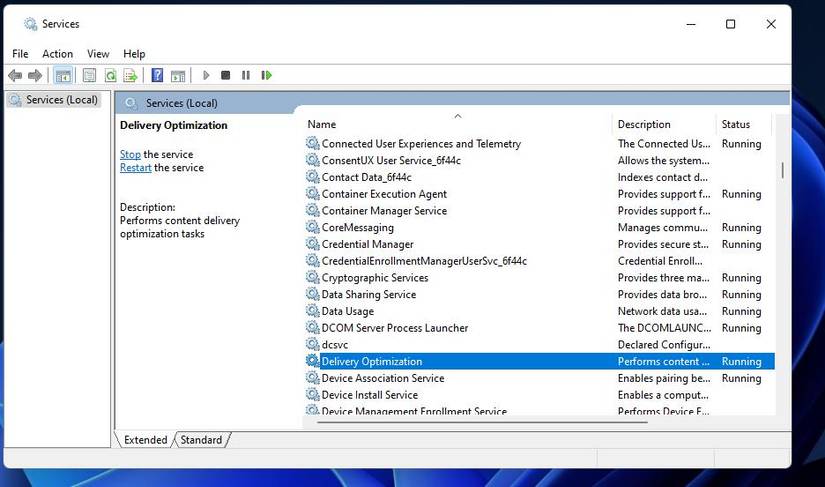Screen dimensions: 825x487
Task: Open the View menu
Action: (98, 54)
